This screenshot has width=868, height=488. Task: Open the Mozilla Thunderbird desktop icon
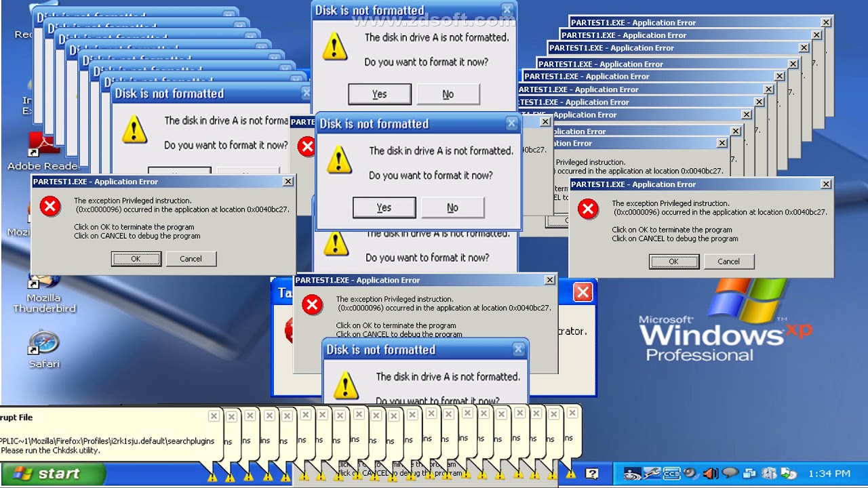click(x=44, y=293)
